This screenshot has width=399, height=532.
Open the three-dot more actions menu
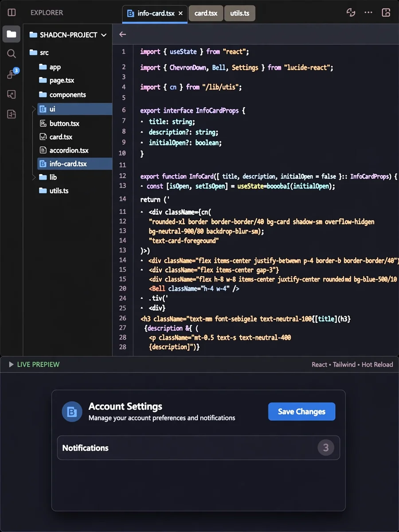pos(368,12)
